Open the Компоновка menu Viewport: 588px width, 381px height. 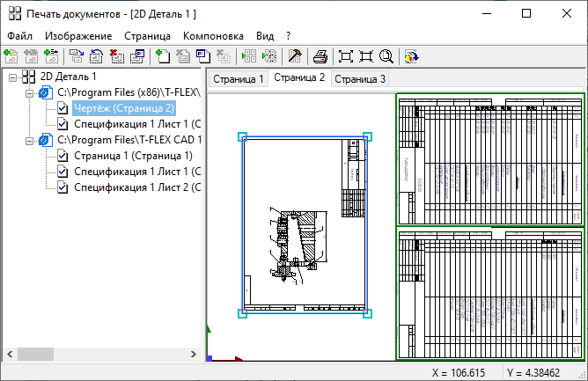[x=213, y=36]
